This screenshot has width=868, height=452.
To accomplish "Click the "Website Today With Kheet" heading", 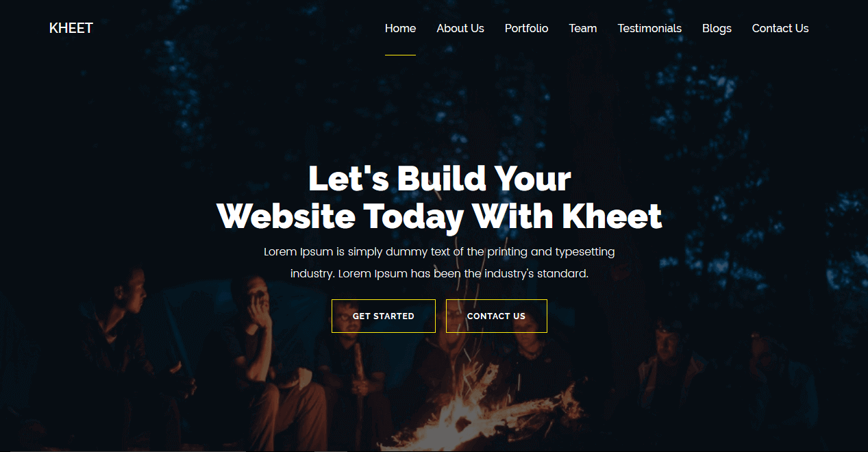I will coord(440,216).
